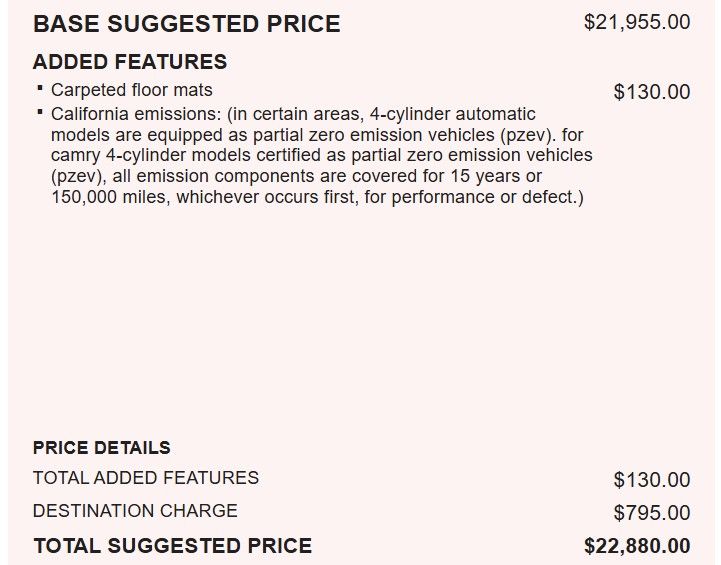Click the $795.00 destination charge amount
This screenshot has width=721, height=565.
(652, 513)
